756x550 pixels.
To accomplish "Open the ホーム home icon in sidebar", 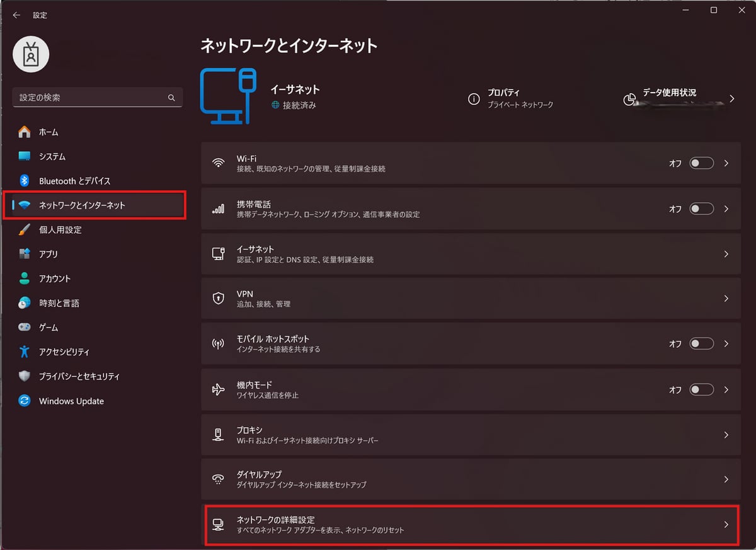I will point(25,132).
